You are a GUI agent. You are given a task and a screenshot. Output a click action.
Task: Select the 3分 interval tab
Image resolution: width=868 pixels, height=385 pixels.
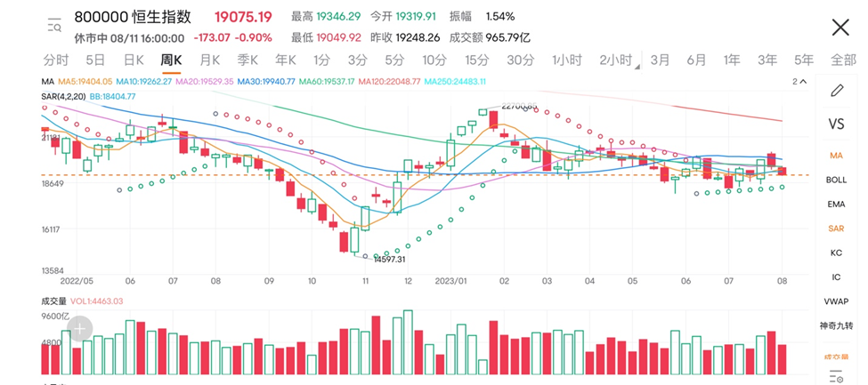click(358, 60)
